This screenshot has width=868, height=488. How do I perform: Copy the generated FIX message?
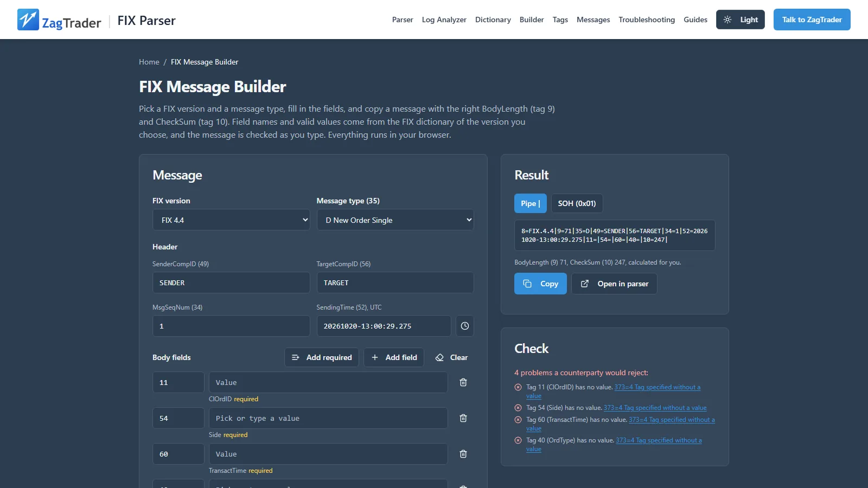(x=540, y=284)
